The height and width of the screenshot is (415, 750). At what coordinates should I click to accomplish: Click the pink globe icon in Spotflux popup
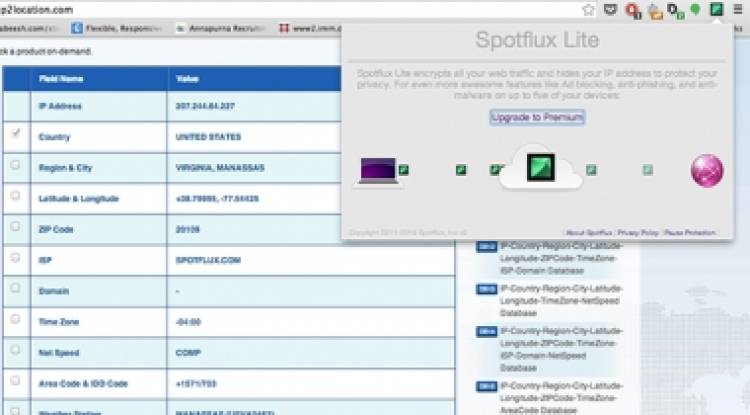[707, 170]
